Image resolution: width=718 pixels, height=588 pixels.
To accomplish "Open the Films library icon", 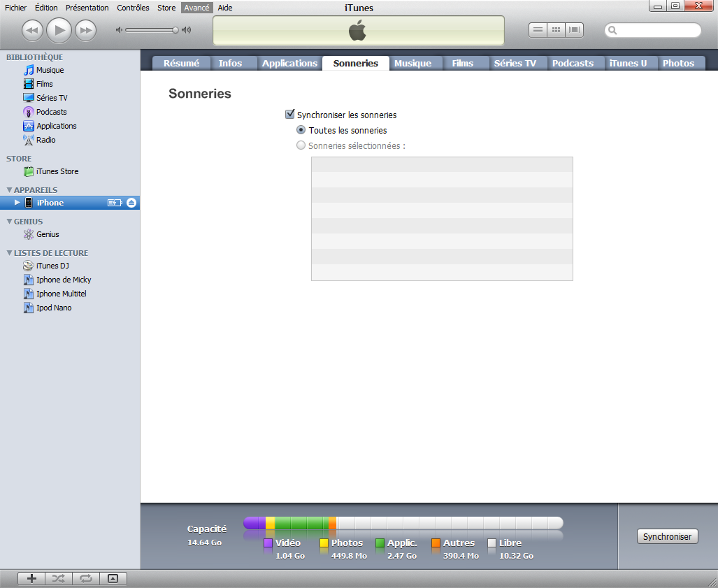I will point(29,84).
